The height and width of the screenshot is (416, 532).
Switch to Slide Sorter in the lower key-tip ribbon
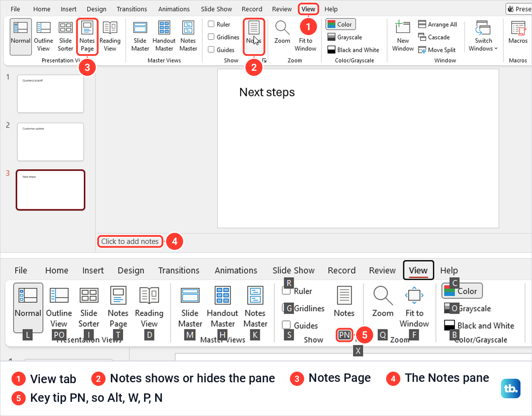point(89,307)
